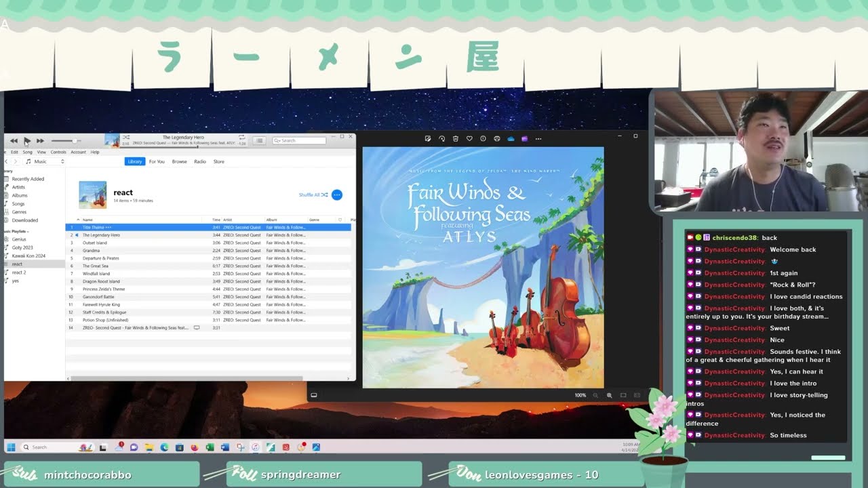Image resolution: width=868 pixels, height=488 pixels.
Task: Open the Kawaii Kon 2024 playlist
Action: [28, 256]
